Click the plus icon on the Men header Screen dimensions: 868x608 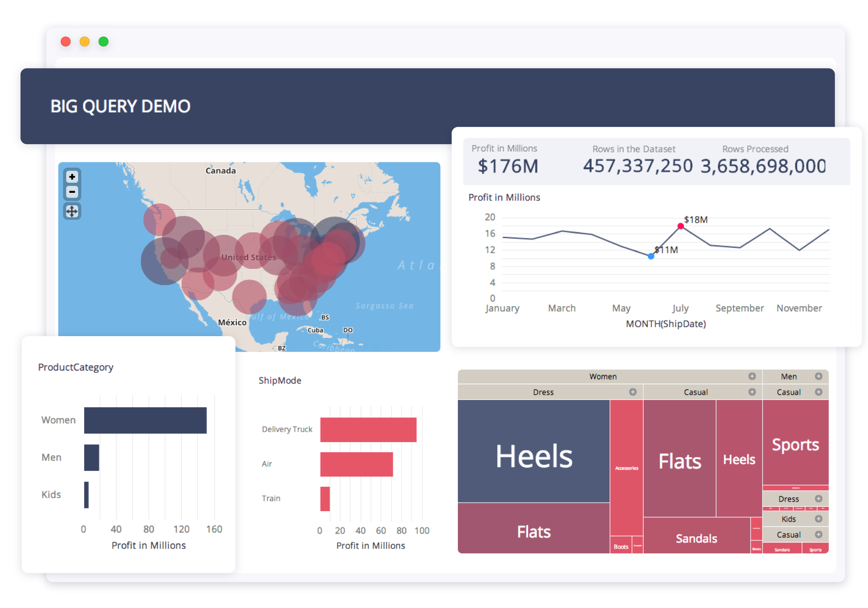[x=819, y=377]
